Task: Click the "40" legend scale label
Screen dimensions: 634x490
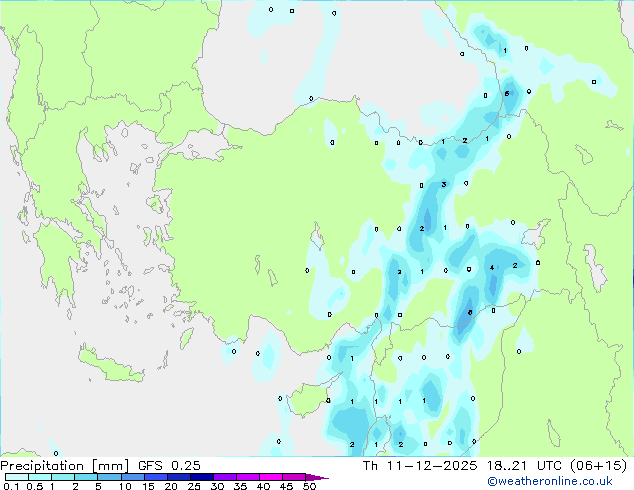Action: (x=263, y=486)
